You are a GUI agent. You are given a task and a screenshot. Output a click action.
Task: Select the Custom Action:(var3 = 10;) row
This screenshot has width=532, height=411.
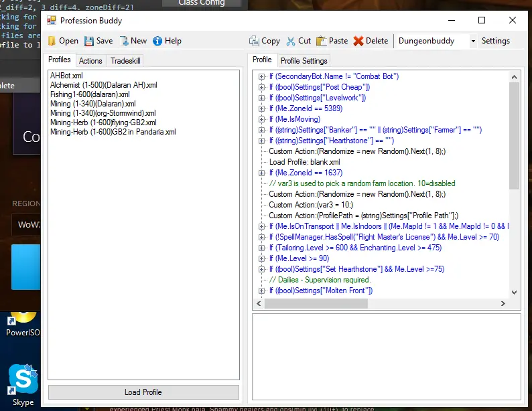point(311,205)
